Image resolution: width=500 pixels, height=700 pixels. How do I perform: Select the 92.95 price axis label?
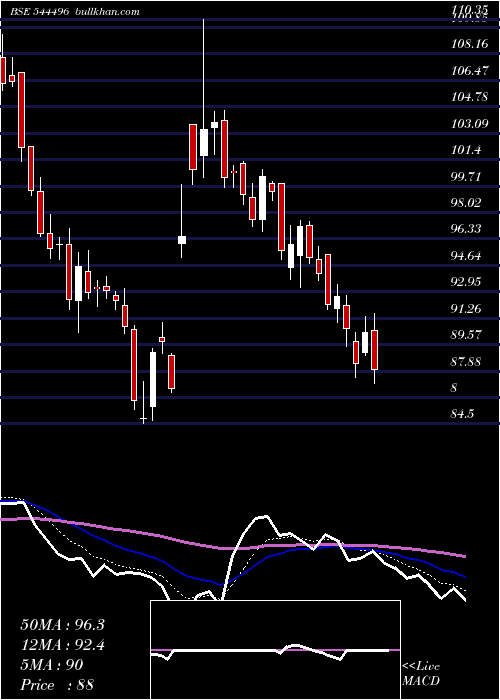point(466,282)
